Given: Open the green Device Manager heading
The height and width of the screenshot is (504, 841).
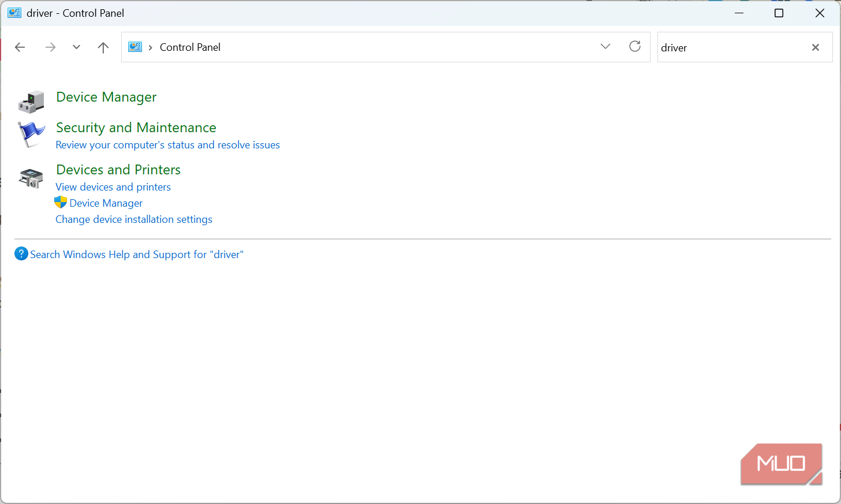Looking at the screenshot, I should pyautogui.click(x=106, y=97).
